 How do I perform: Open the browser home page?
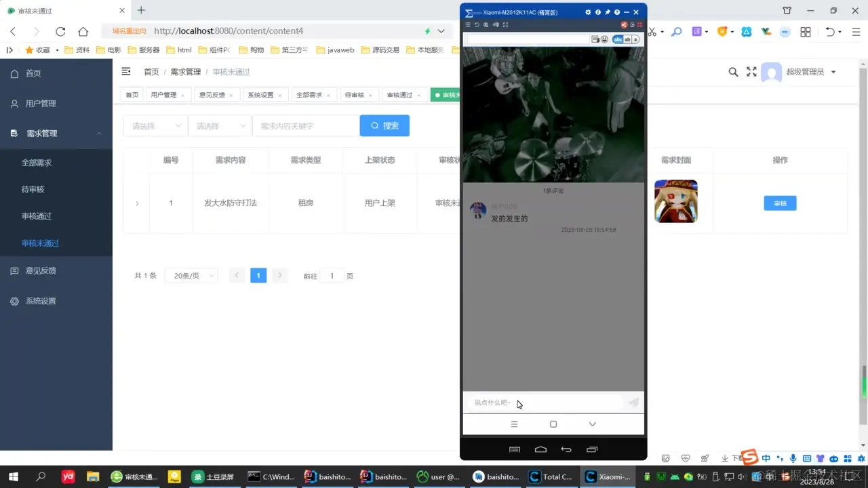(83, 31)
